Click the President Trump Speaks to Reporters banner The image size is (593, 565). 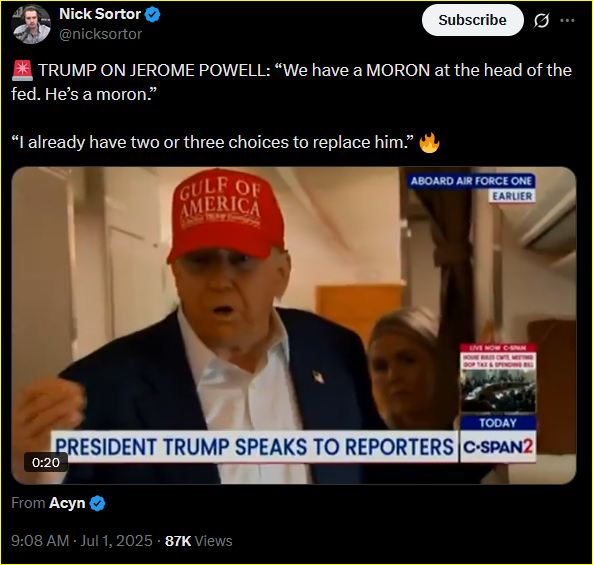[x=255, y=447]
